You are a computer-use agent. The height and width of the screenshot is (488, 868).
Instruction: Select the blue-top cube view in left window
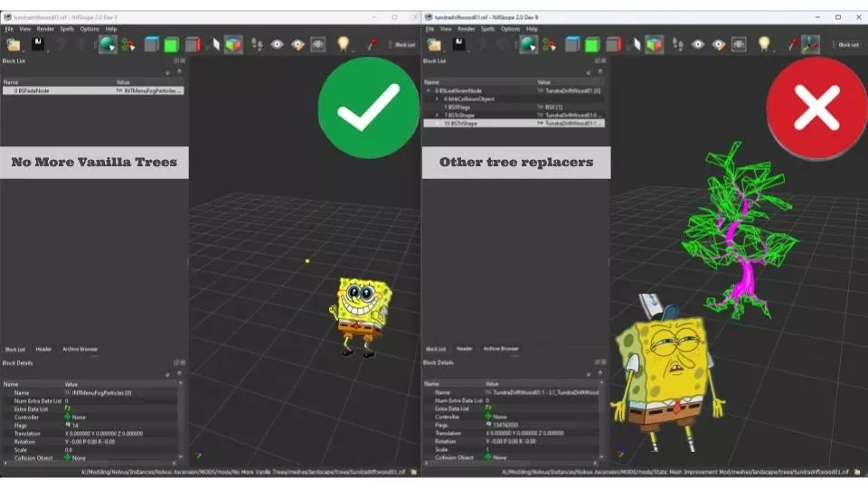(151, 44)
